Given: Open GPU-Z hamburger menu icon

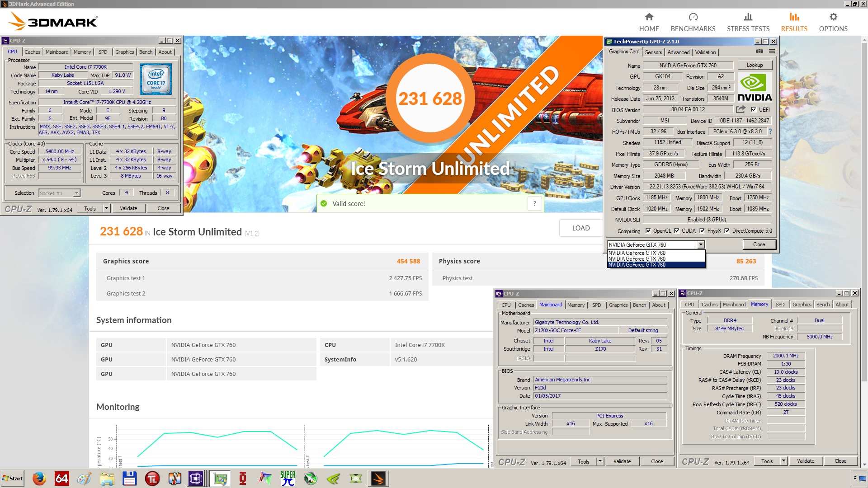Looking at the screenshot, I should coord(772,52).
